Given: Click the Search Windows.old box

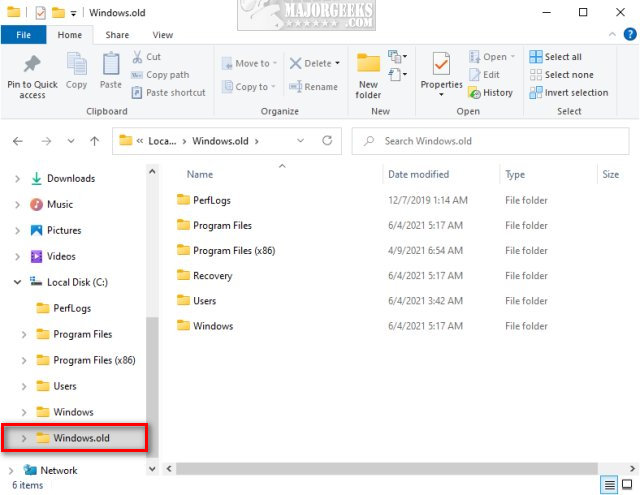Looking at the screenshot, I should [490, 141].
